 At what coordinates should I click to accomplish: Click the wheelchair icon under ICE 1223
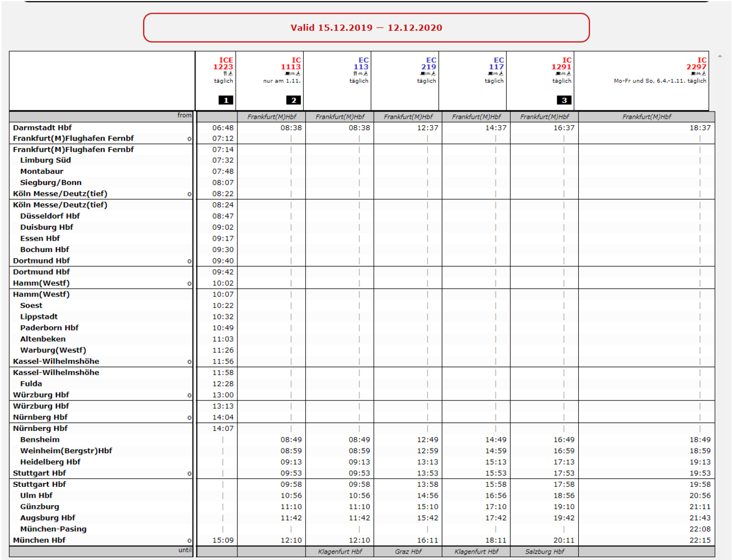click(x=230, y=74)
